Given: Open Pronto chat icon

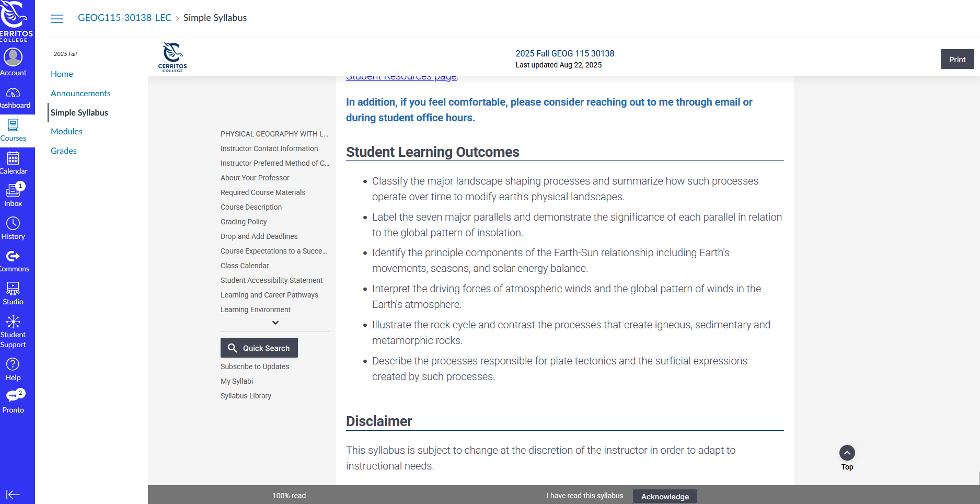Looking at the screenshot, I should click(13, 397).
